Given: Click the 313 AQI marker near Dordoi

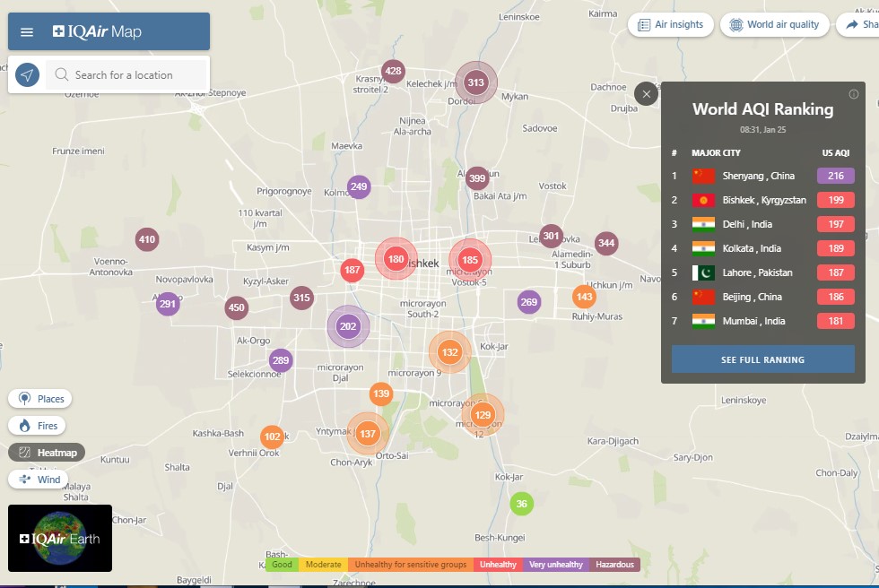Looking at the screenshot, I should point(475,83).
